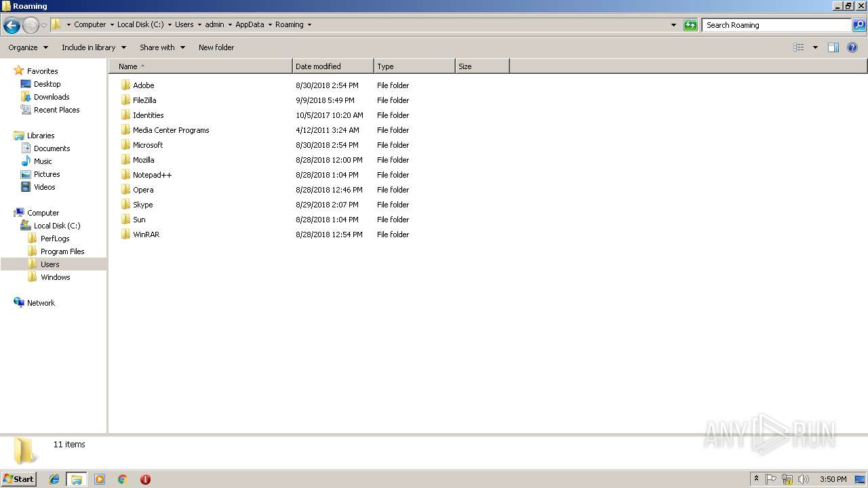Expand the dropdown arrow after Roaming in path
This screenshot has height=488, width=868.
(x=310, y=25)
